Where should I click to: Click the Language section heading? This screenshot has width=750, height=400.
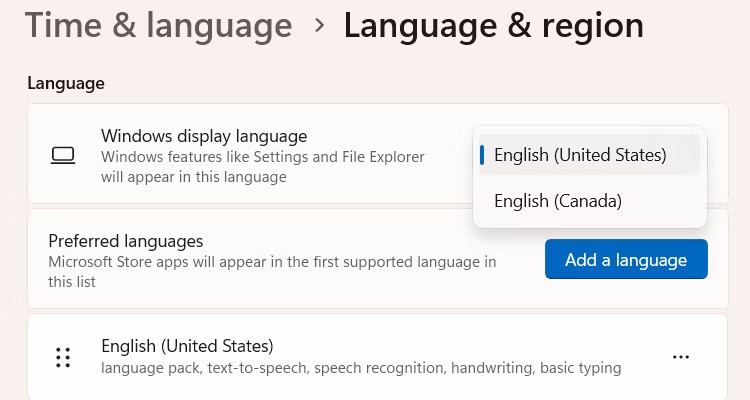pos(66,83)
